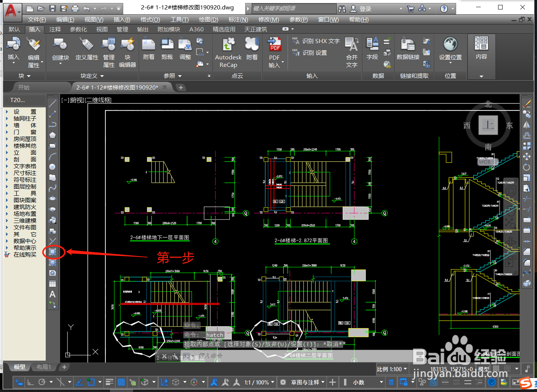Screen dimensions: 537x392
Task: Switch to the 布局1 layout tab
Action: click(43, 367)
